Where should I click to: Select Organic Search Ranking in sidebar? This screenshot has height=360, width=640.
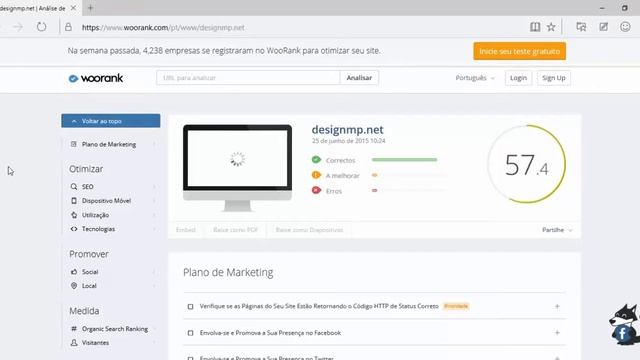coord(115,329)
